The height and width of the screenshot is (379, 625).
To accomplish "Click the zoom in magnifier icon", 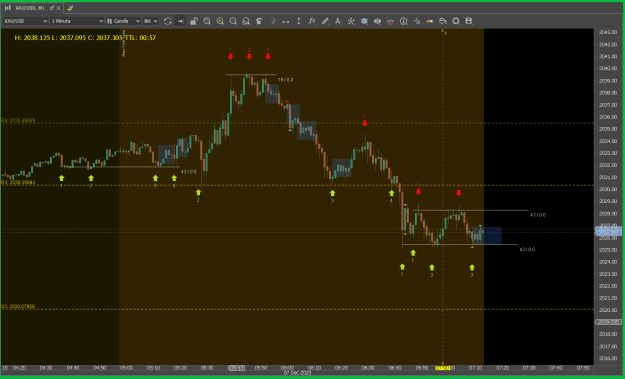I will (x=220, y=21).
